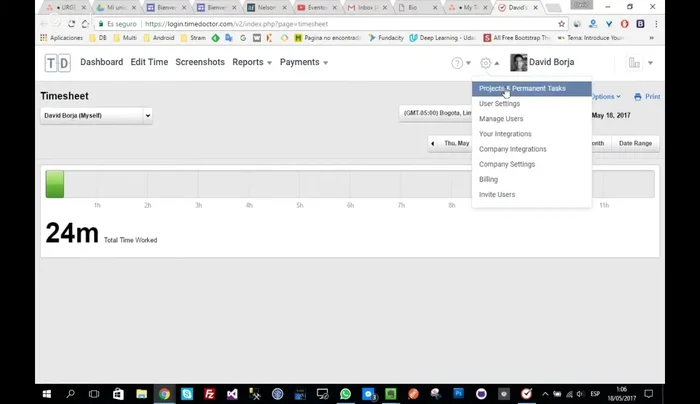Reload the page in Chrome
This screenshot has width=700, height=404.
pyautogui.click(x=71, y=24)
